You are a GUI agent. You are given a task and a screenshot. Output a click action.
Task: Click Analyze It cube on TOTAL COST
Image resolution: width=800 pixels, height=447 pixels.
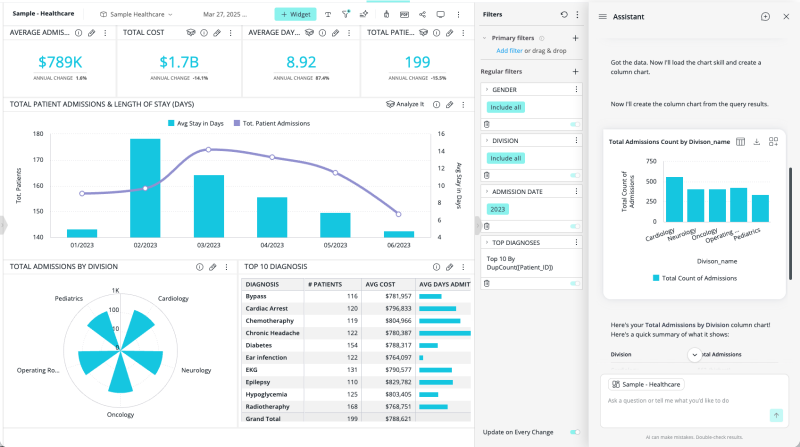point(191,33)
